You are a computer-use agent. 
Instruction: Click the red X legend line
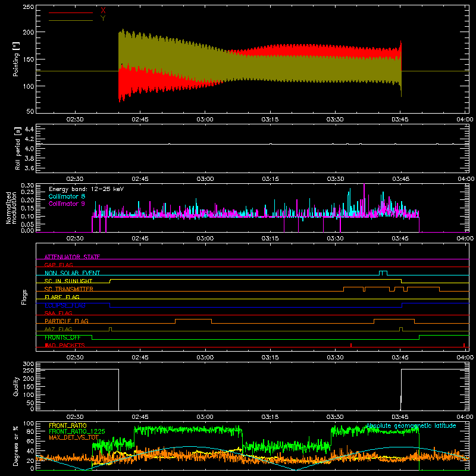[71, 12]
